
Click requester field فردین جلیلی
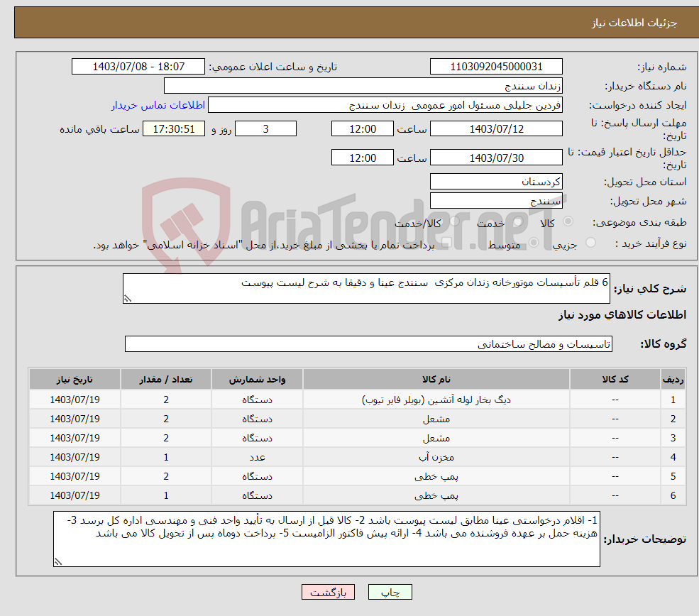(x=385, y=105)
